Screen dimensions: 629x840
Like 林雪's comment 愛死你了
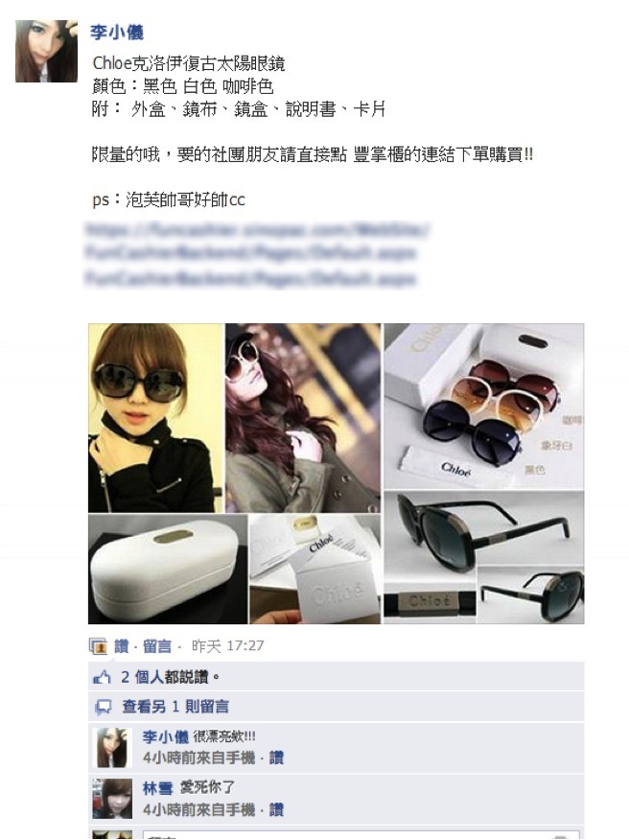276,809
